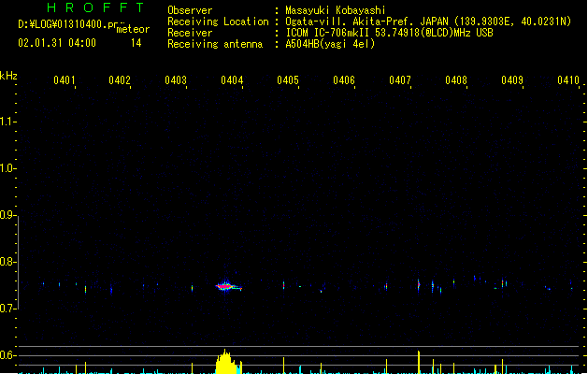Click the 0406 time axis marker
The image size is (588, 374).
point(344,80)
